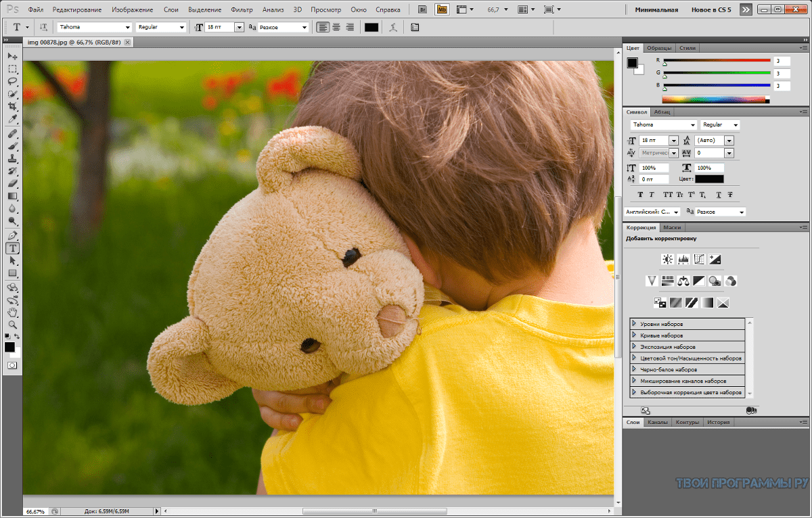Add a Photo Filter adjustment icon
The image size is (812, 518).
(715, 281)
